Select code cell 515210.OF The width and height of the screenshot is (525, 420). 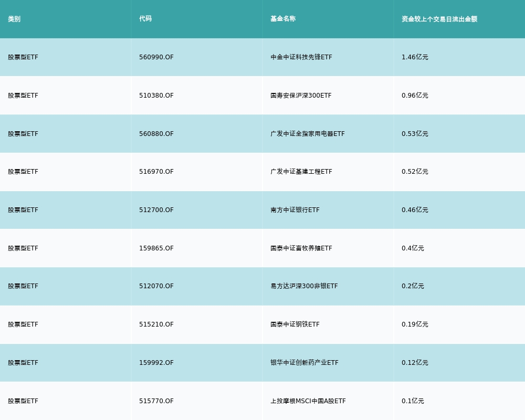[x=156, y=324]
